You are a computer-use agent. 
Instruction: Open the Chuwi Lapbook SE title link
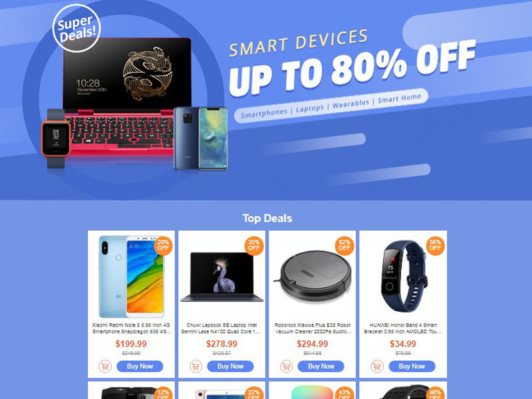click(x=221, y=329)
